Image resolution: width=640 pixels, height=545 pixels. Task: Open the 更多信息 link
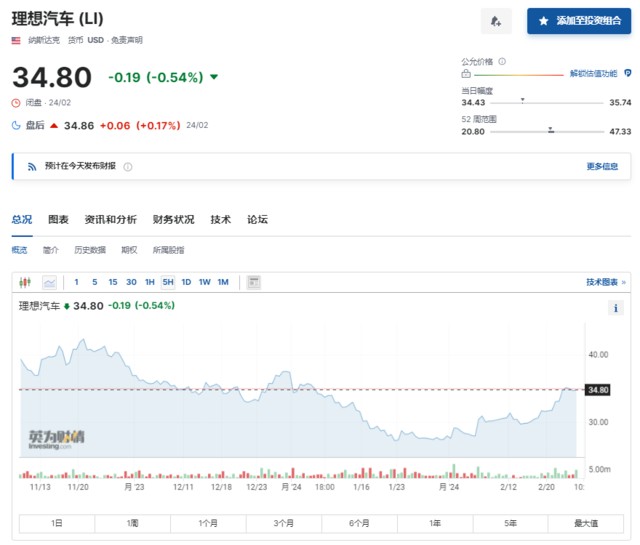602,166
